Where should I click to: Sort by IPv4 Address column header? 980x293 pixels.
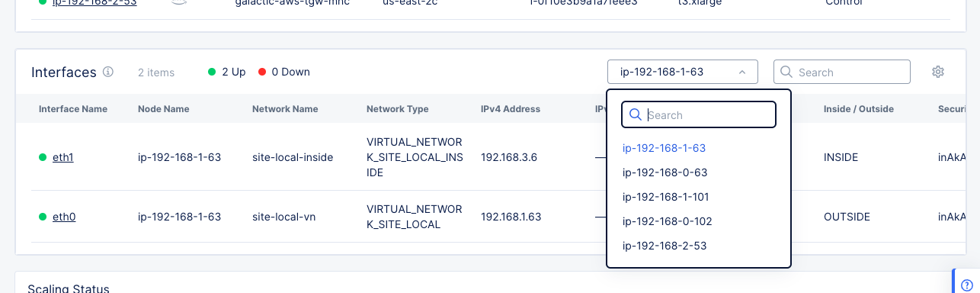click(511, 109)
